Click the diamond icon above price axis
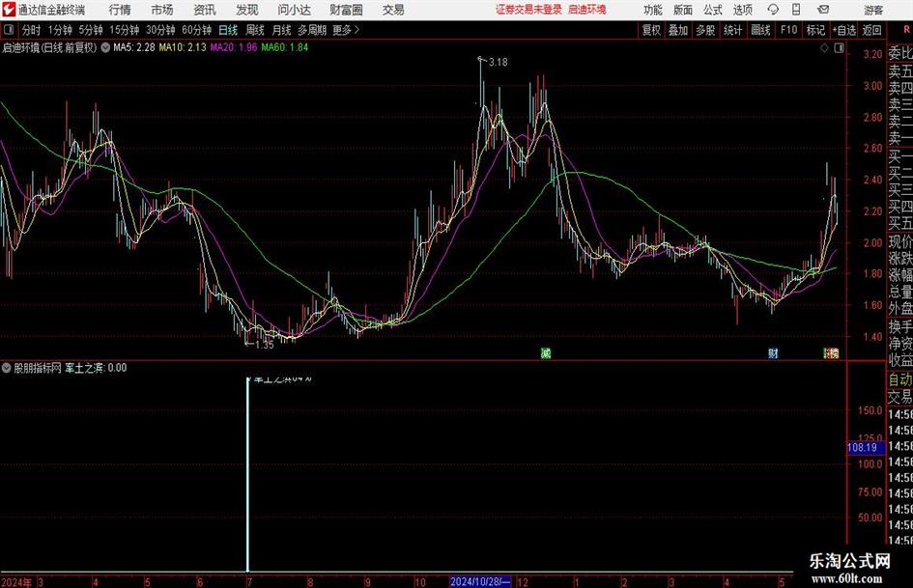Viewport: 913px width, 588px height. point(824,48)
